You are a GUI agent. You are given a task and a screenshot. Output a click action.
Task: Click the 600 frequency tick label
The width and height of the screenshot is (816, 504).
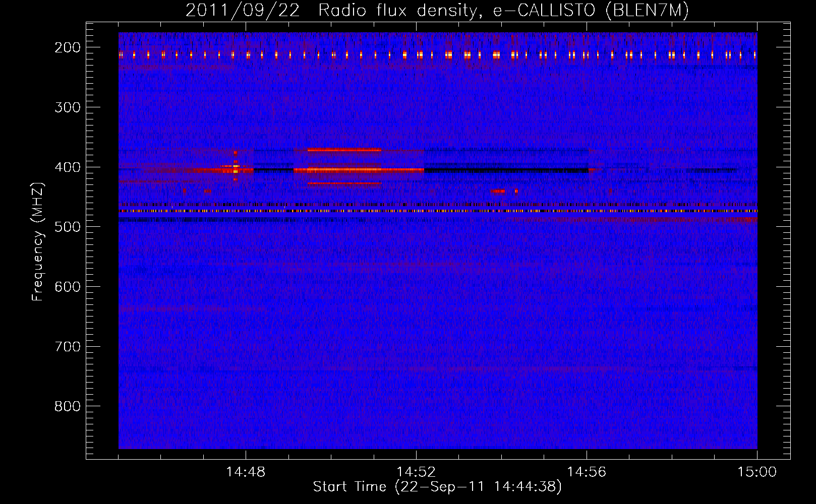[67, 287]
